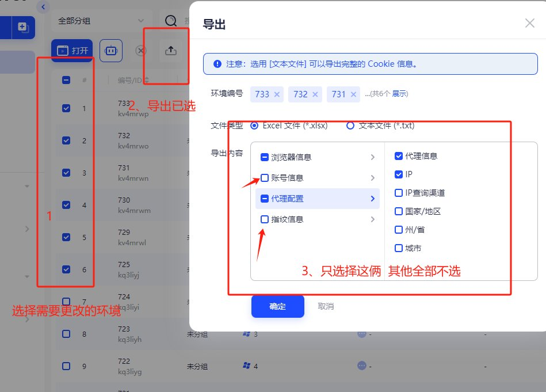The width and height of the screenshot is (546, 392).
Task: Click the ID text kv4mrwo
Action: pos(133,146)
